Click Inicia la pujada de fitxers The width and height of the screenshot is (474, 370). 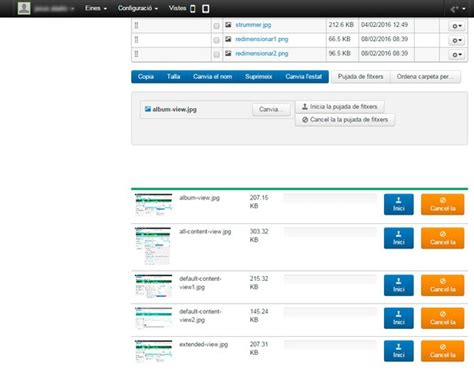pyautogui.click(x=340, y=107)
